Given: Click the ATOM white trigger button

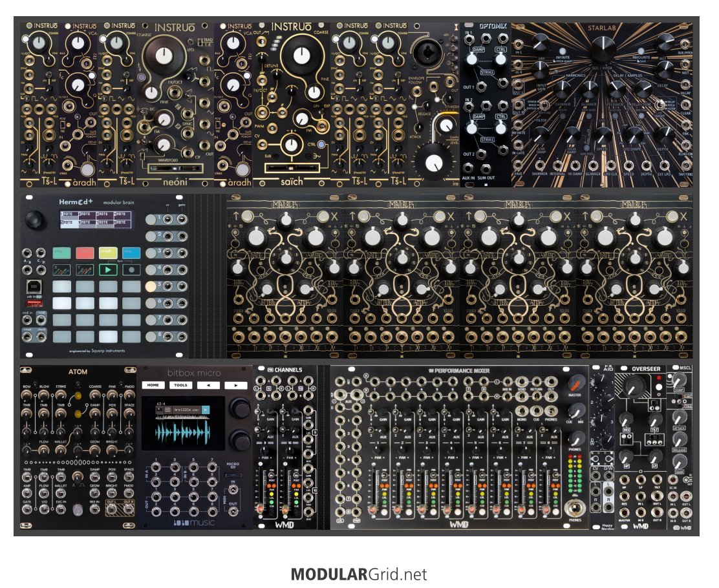Looking at the screenshot, I should click(x=78, y=510).
